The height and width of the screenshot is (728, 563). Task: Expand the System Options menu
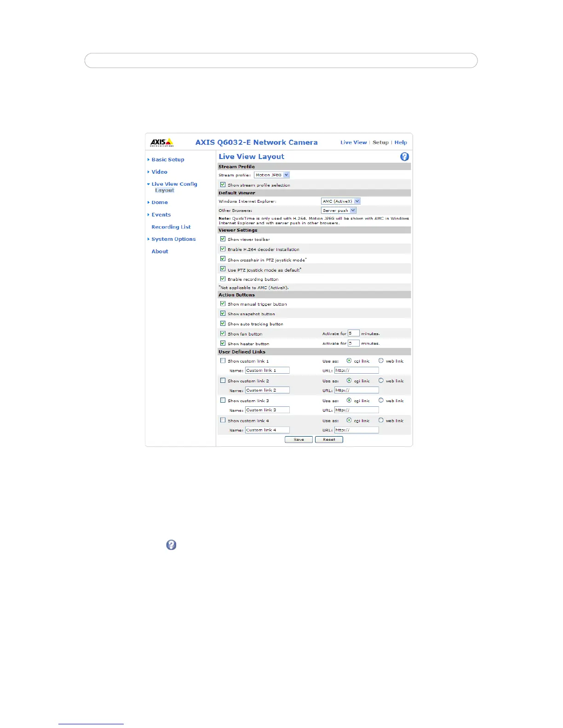pos(173,239)
